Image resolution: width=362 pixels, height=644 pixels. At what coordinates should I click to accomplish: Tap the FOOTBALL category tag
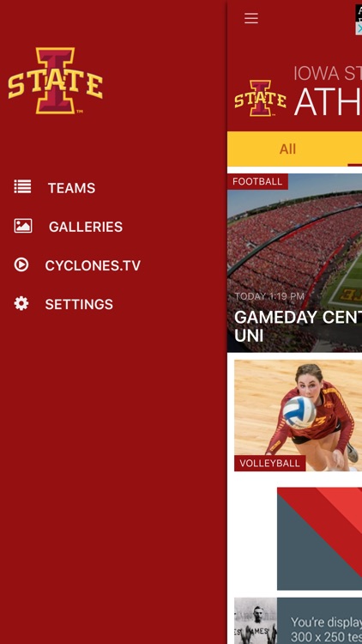(x=257, y=181)
